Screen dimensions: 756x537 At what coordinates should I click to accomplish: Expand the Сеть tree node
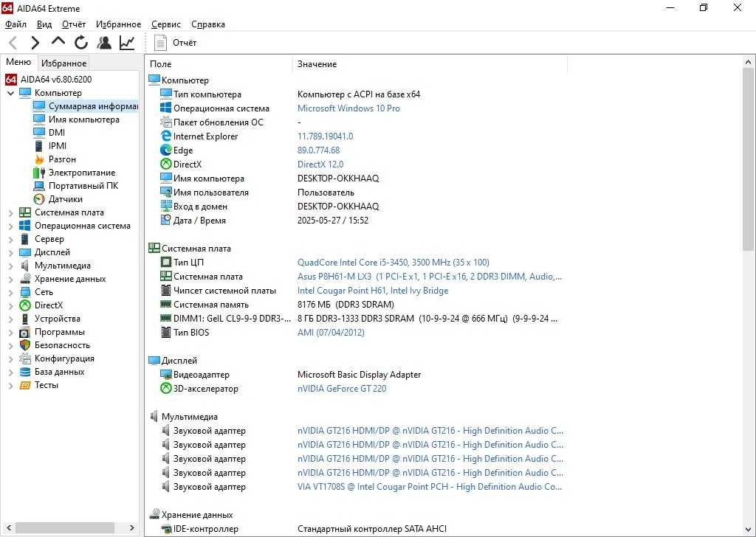click(x=10, y=292)
